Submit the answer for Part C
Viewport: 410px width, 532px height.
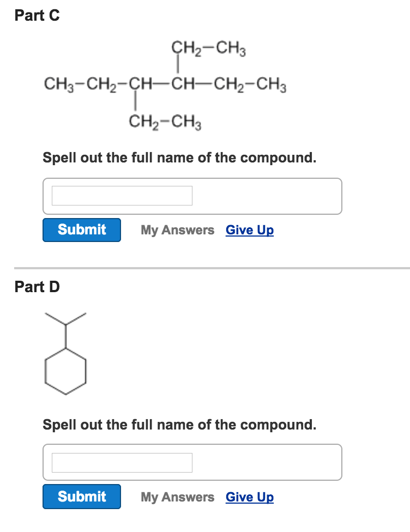tap(81, 229)
